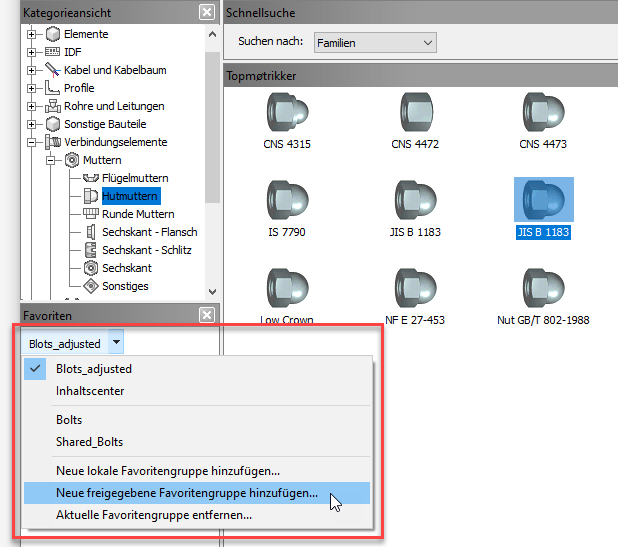Click the Muttern nut icon

(72, 160)
